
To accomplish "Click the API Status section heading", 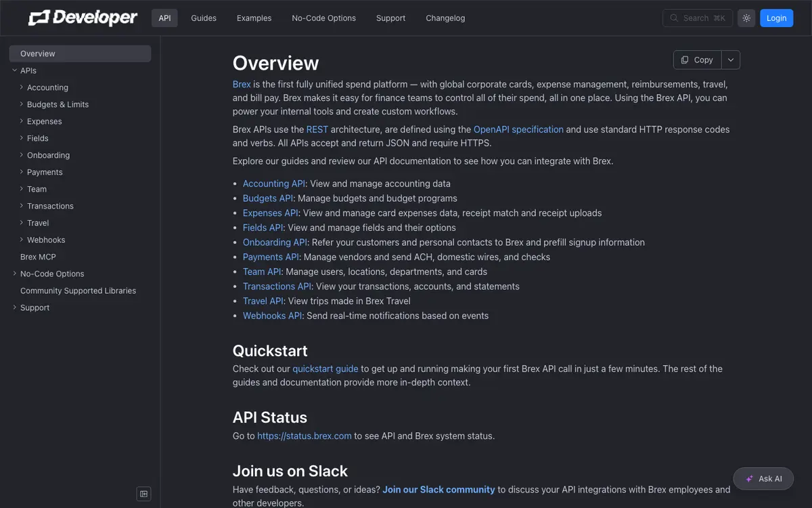I will coord(270,417).
